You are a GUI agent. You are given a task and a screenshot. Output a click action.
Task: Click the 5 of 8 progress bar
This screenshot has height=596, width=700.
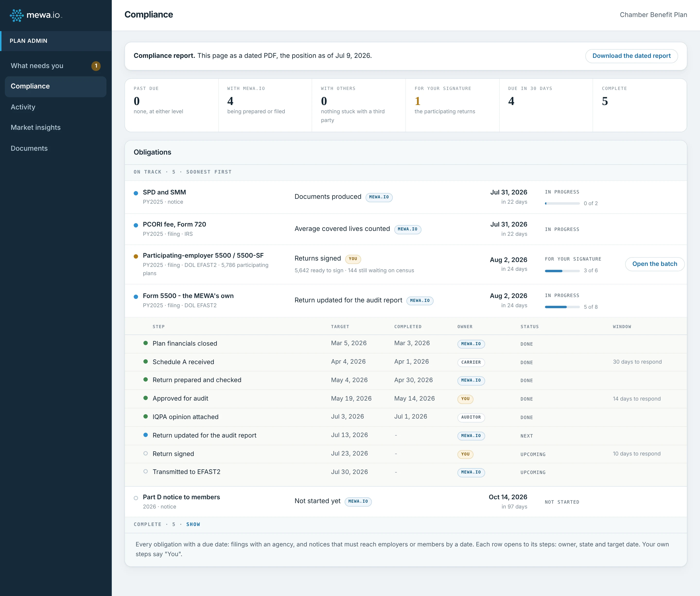[x=562, y=307]
